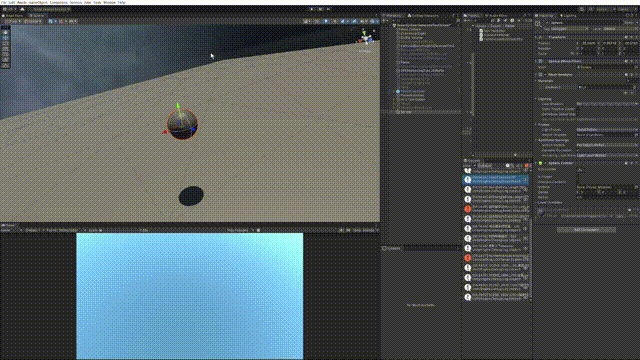Select the sphere object in the Scene view
Viewport: 640px width, 360px height.
click(x=182, y=124)
